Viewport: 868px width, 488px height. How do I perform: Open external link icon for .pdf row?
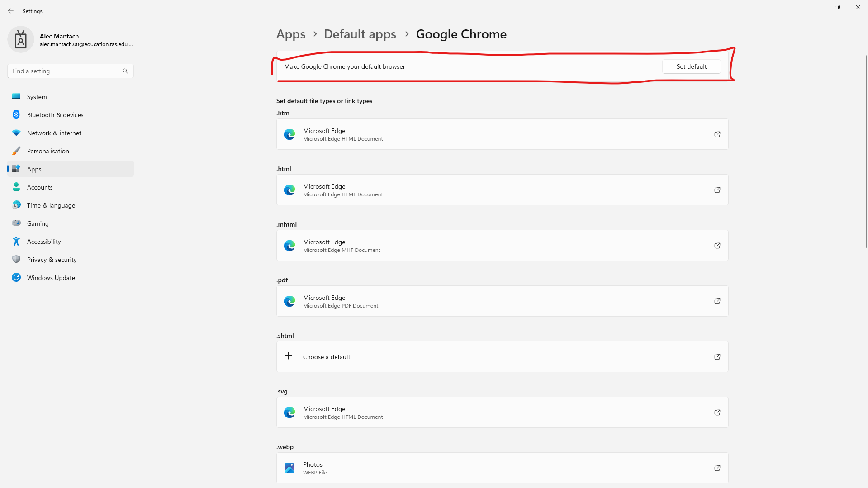(x=717, y=301)
